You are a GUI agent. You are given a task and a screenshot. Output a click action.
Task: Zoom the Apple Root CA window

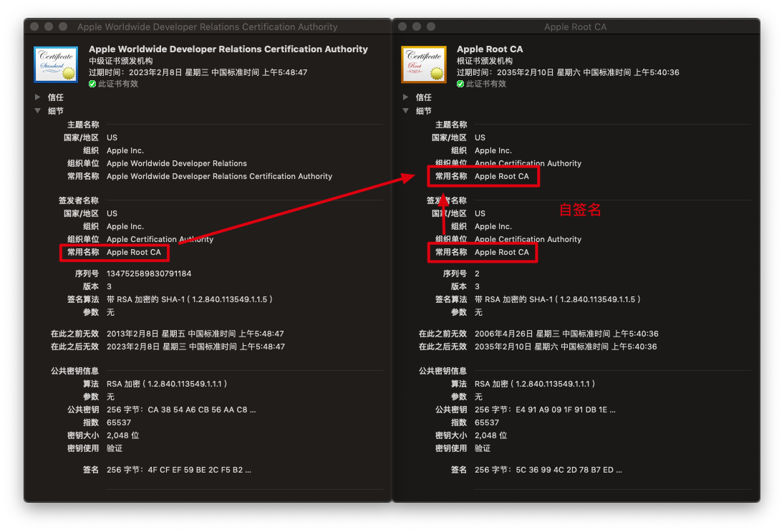point(431,26)
